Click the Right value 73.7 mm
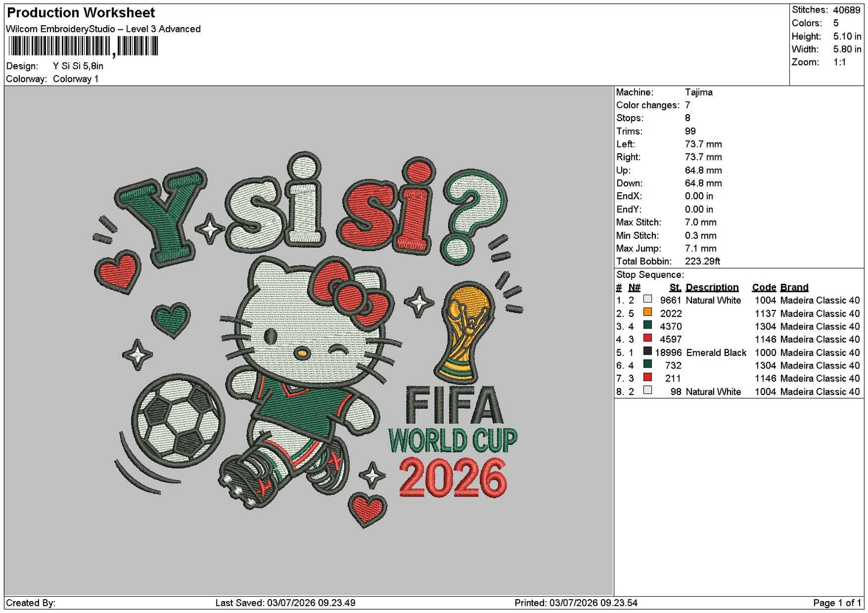The height and width of the screenshot is (613, 868). [703, 157]
